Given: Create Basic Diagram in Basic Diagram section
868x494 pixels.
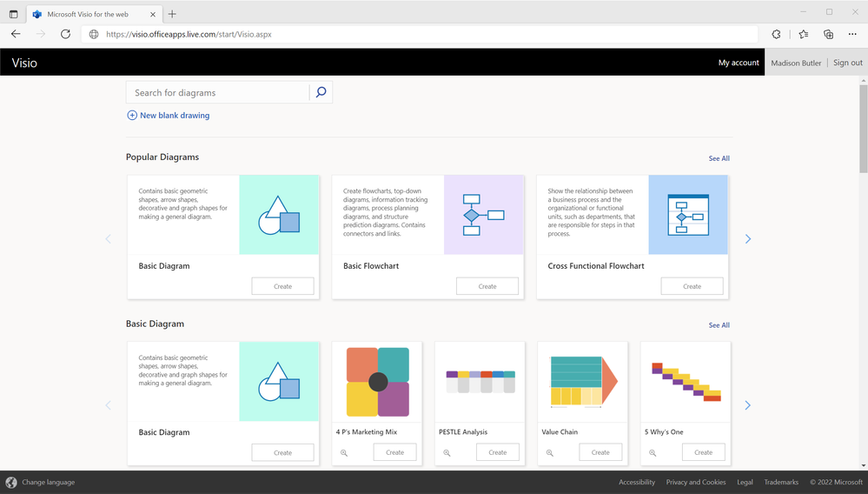Looking at the screenshot, I should [283, 452].
